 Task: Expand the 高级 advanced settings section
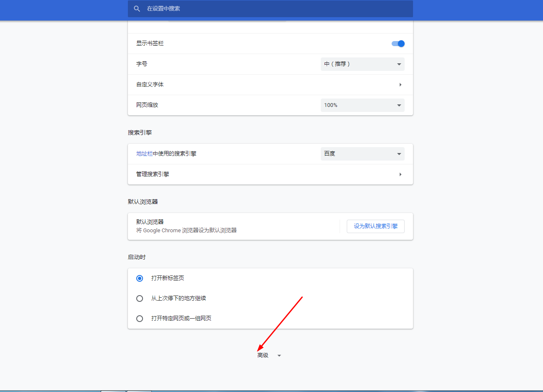click(269, 356)
